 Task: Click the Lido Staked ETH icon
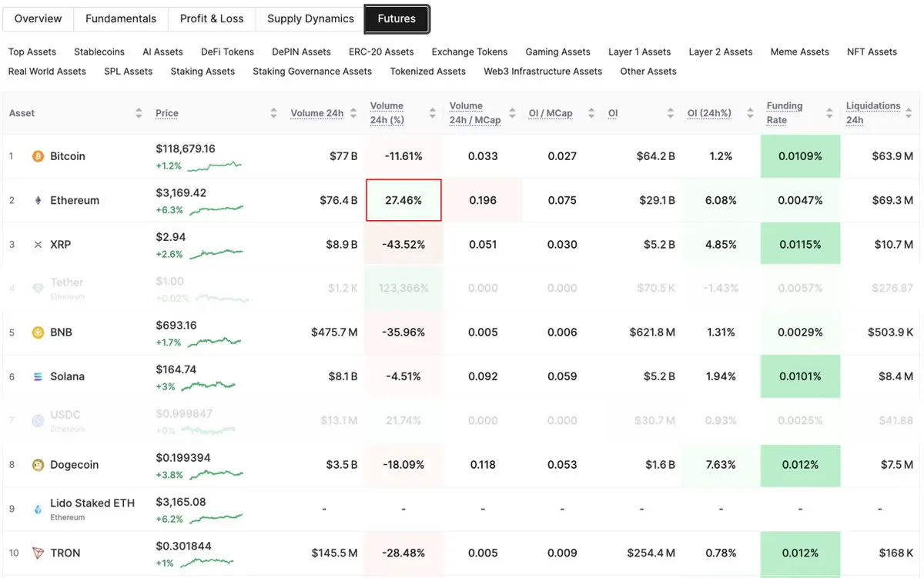tap(38, 510)
